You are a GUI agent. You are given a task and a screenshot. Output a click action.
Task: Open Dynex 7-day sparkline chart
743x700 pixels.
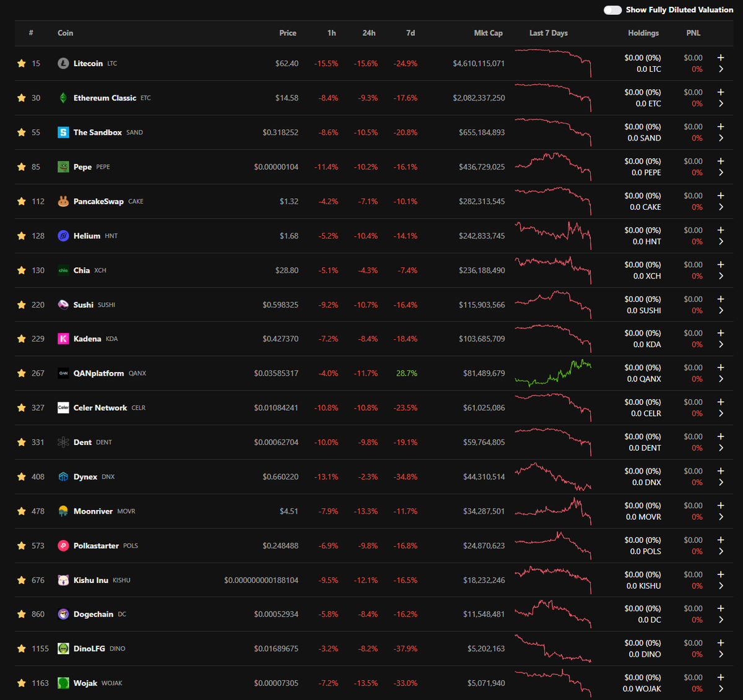click(x=553, y=477)
